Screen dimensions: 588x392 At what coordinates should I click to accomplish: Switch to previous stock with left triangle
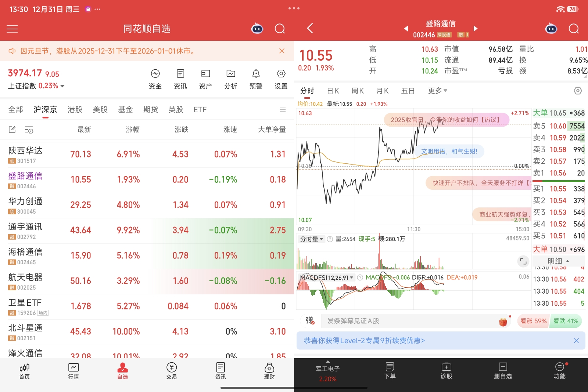(406, 28)
